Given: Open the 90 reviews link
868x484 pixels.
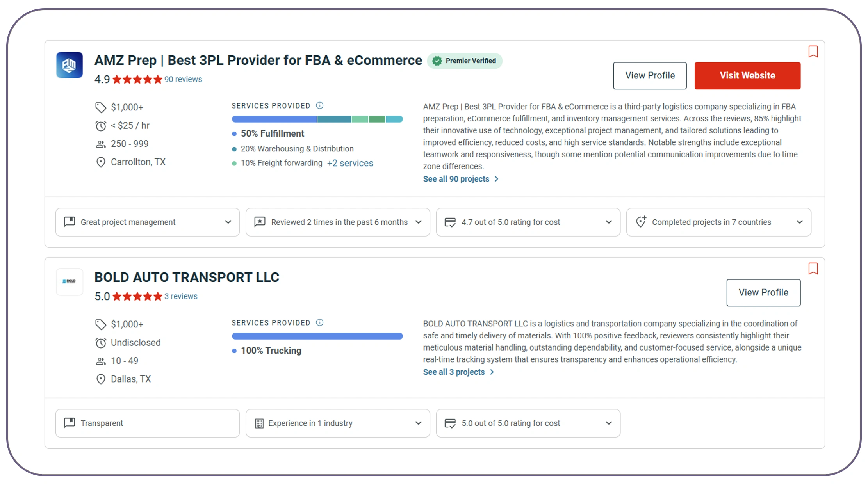Looking at the screenshot, I should click(183, 79).
